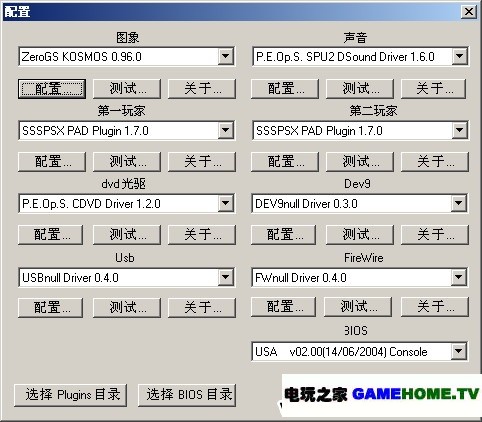Click 关于 under the dvd光驱 section
This screenshot has height=422, width=482.
tap(202, 235)
